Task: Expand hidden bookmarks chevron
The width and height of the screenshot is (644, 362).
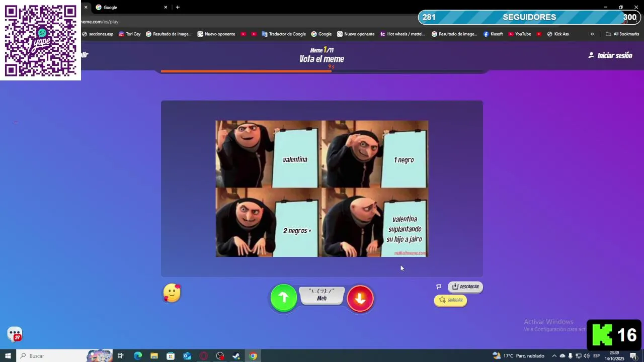Action: click(592, 34)
